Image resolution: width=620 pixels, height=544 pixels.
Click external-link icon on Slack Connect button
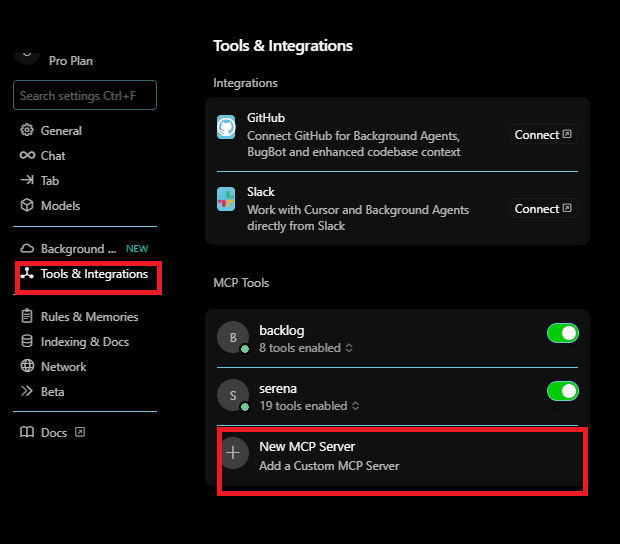567,208
